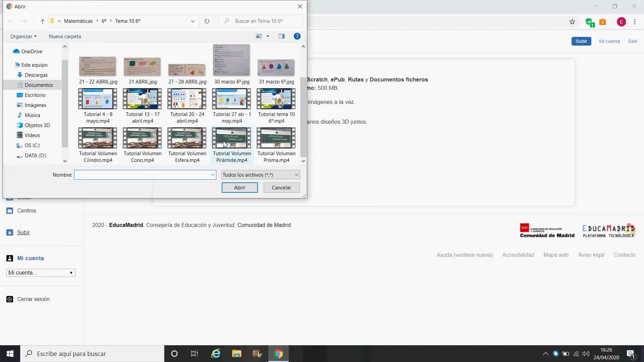This screenshot has height=362, width=644.
Task: Select Descargas in the navigation pane
Action: 36,75
